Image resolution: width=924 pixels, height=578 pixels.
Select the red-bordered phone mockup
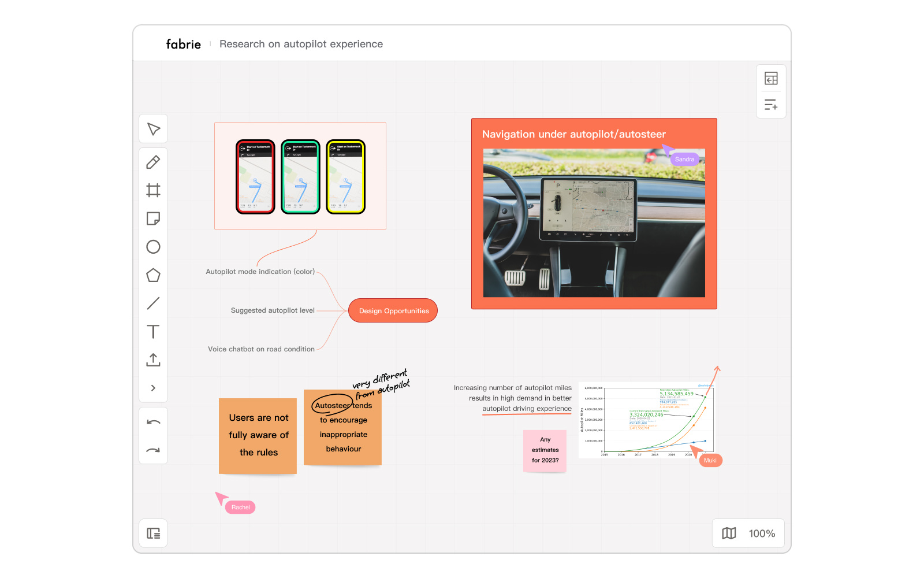(255, 177)
